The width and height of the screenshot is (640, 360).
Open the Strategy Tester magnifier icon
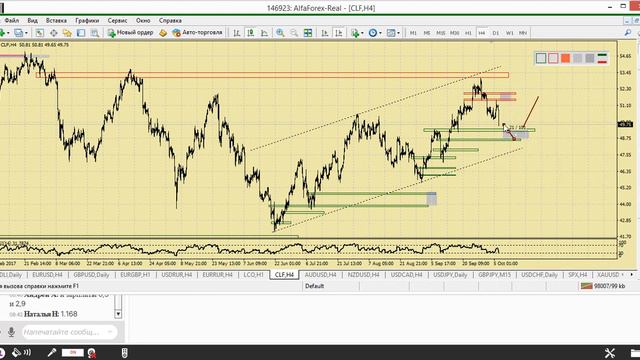pyautogui.click(x=95, y=33)
